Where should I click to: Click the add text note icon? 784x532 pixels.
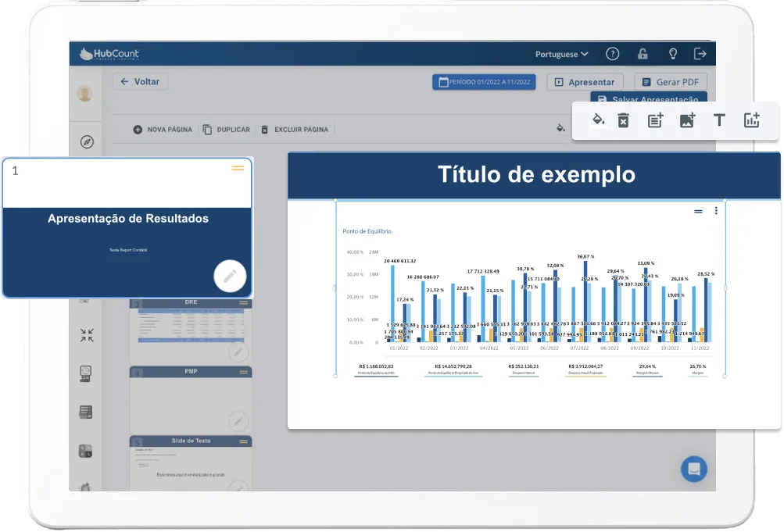(x=655, y=120)
